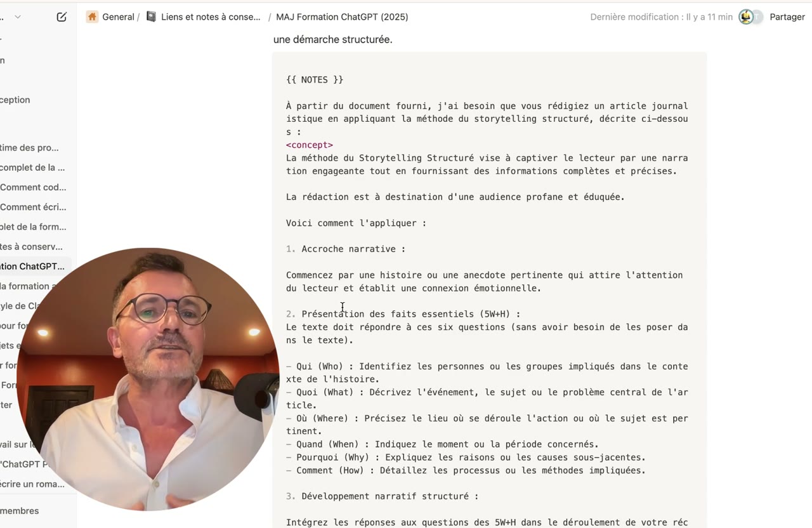Open sidebar page "plet de la form..."

coord(33,227)
